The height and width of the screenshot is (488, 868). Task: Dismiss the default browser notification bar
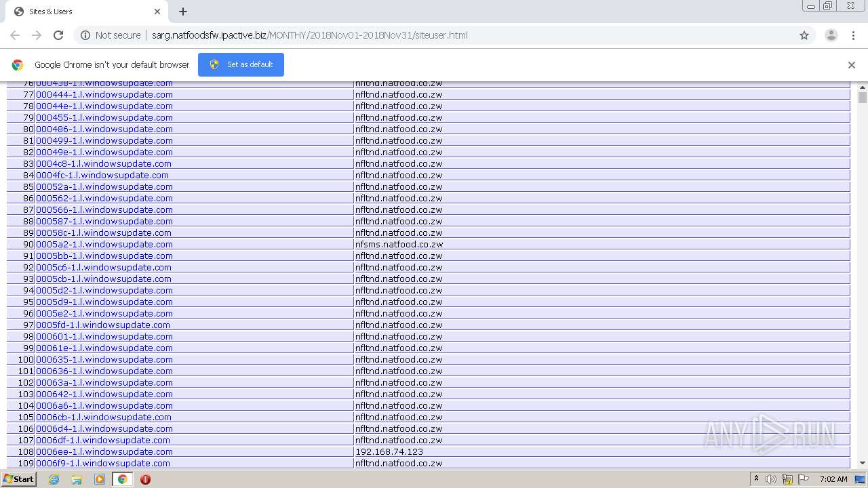(x=852, y=65)
